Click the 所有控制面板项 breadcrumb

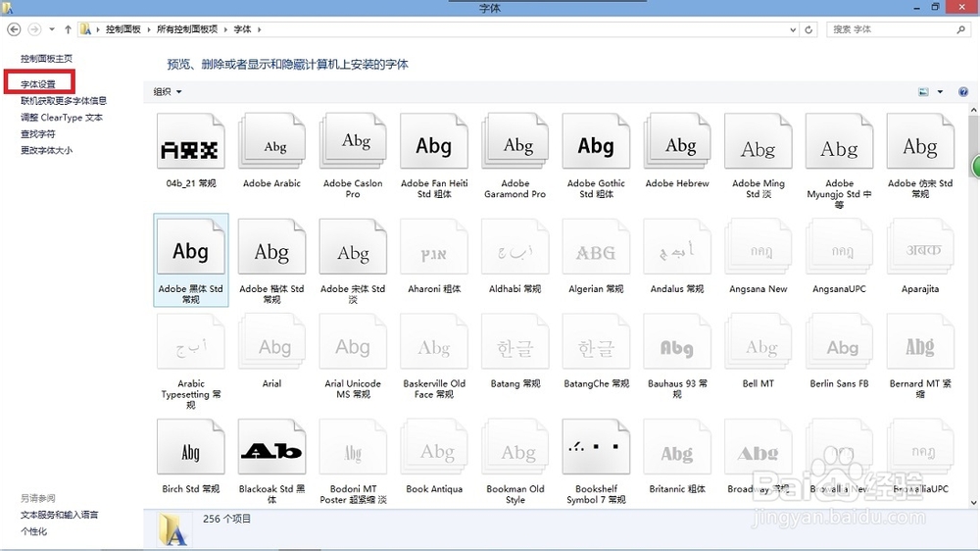tap(187, 29)
